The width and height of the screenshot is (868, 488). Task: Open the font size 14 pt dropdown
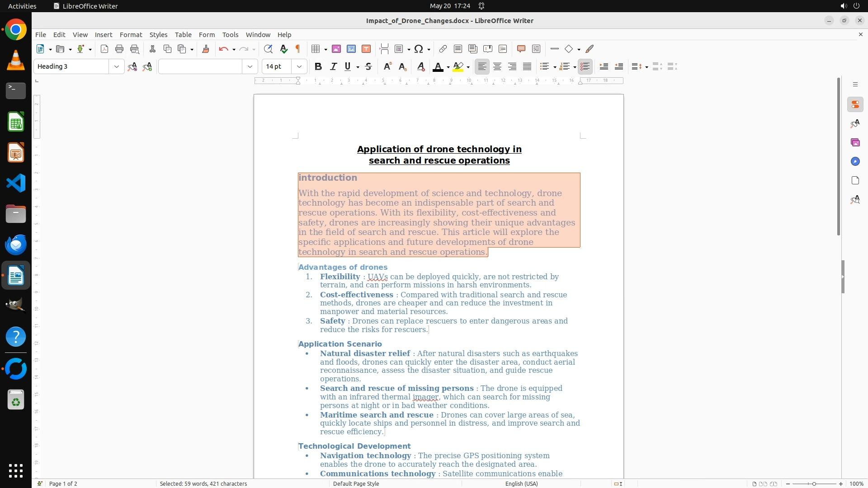[299, 66]
